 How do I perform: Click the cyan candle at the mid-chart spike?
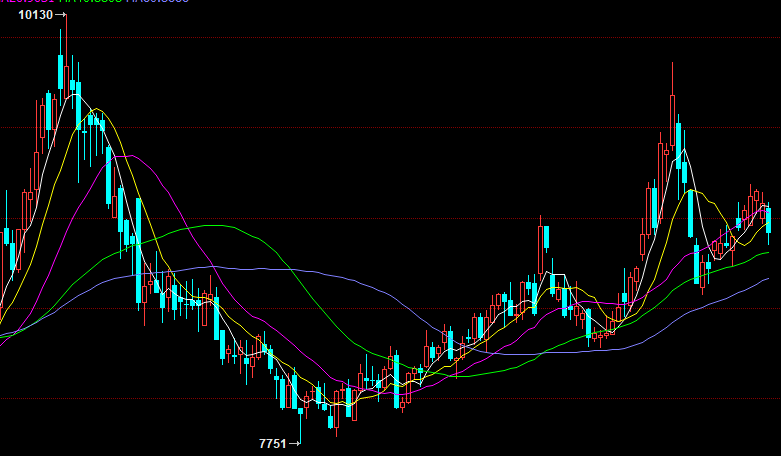pyautogui.click(x=547, y=237)
